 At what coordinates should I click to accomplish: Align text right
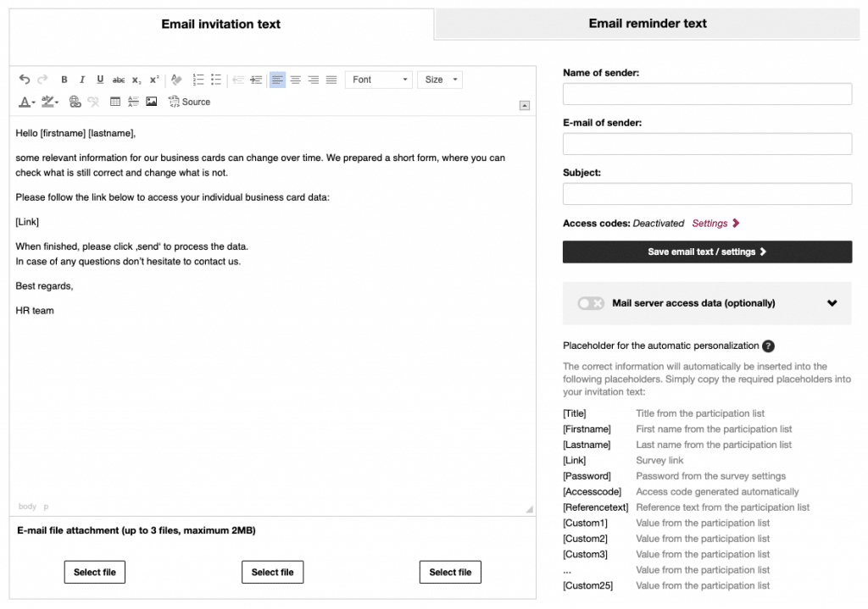point(314,80)
